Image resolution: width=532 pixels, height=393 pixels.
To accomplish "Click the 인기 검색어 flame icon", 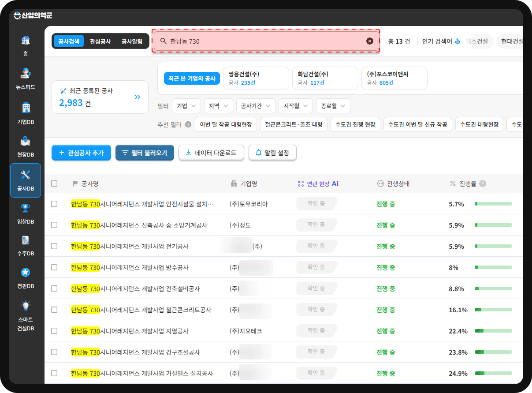I will pyautogui.click(x=458, y=41).
